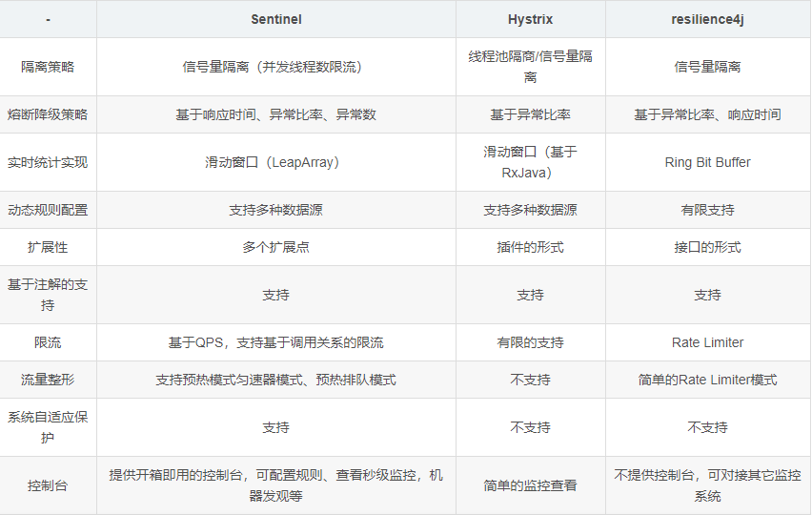Screen dimensions: 812x515
Task: Select the Ring Bit Buffer cell
Action: [x=707, y=162]
